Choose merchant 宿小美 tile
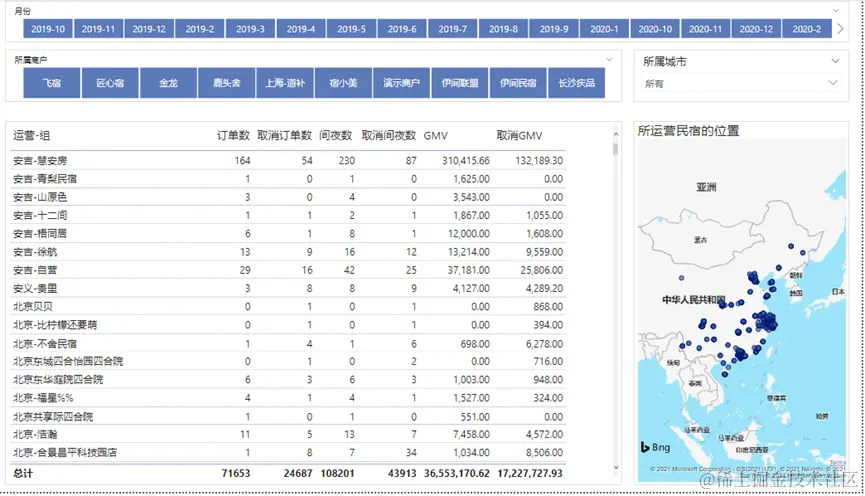 343,83
